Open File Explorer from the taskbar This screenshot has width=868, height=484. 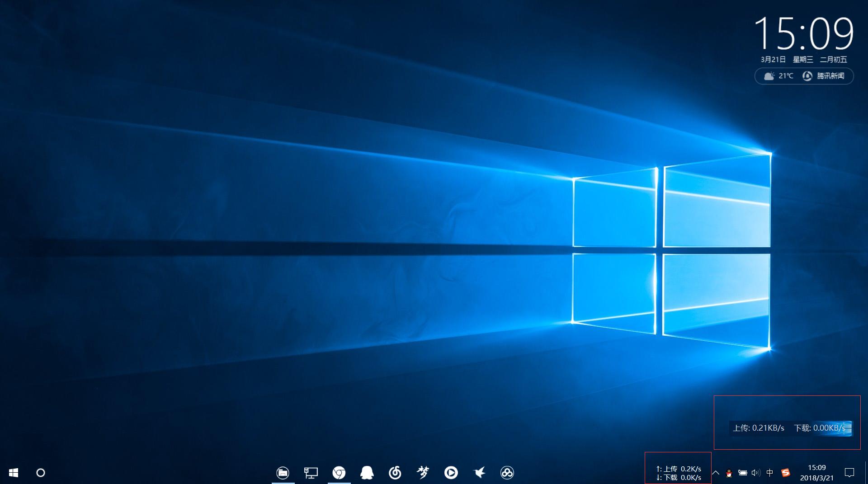(283, 473)
